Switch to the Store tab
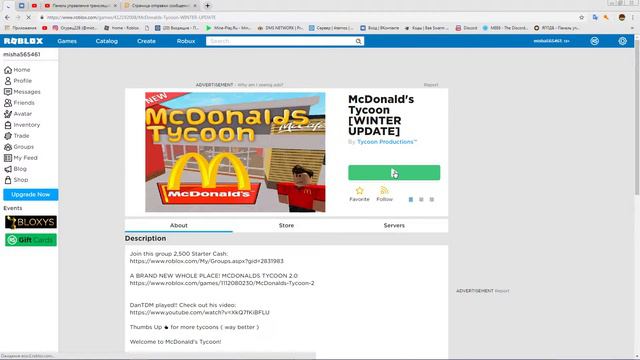Viewport: 640px width, 360px height. click(286, 226)
